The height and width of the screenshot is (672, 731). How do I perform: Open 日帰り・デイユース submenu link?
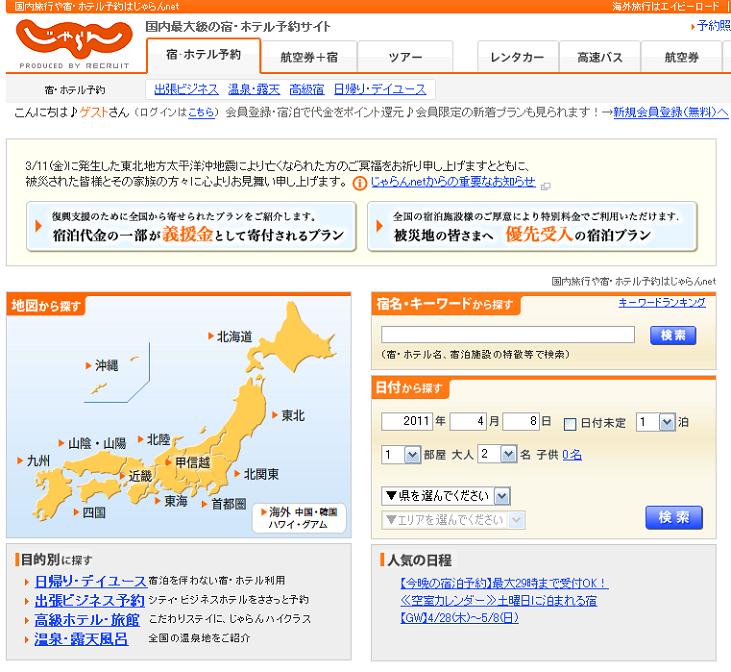click(x=379, y=89)
